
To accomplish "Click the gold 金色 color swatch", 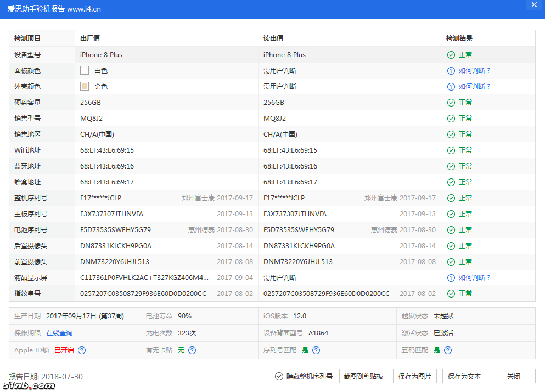I will coord(84,86).
